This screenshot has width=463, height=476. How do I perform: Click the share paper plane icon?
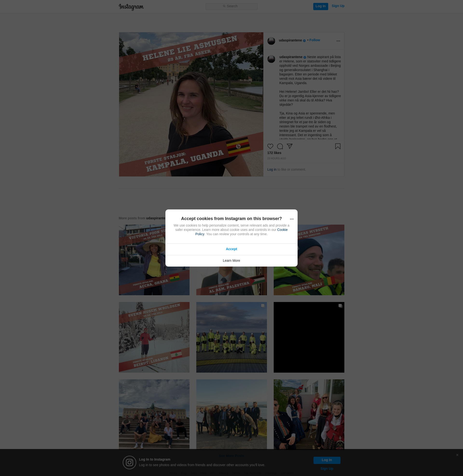(289, 146)
